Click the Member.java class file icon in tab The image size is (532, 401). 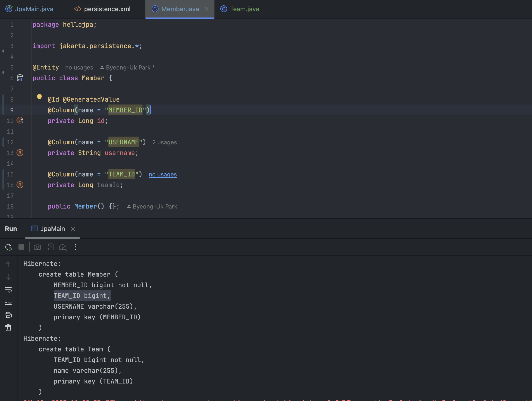point(155,9)
